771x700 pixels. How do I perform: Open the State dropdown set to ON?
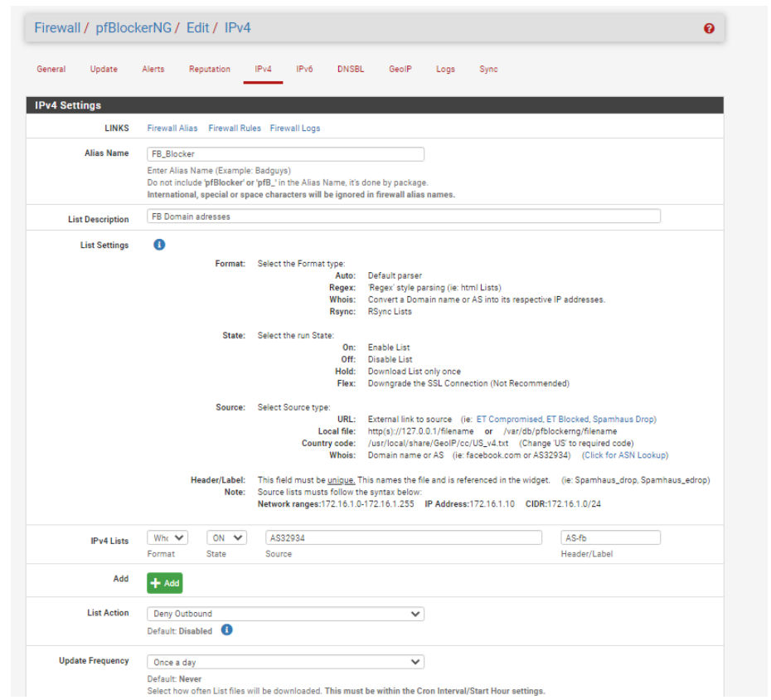coord(226,537)
